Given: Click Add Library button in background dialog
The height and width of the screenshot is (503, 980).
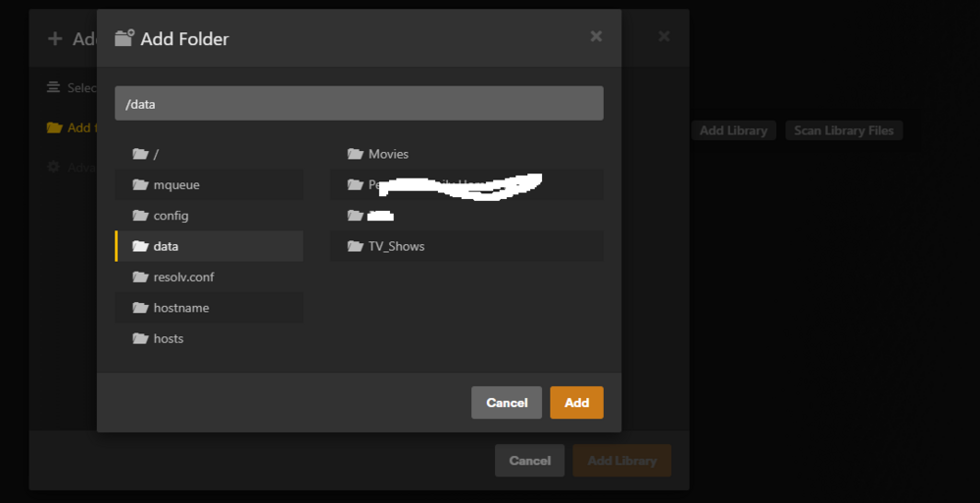Looking at the screenshot, I should (622, 461).
